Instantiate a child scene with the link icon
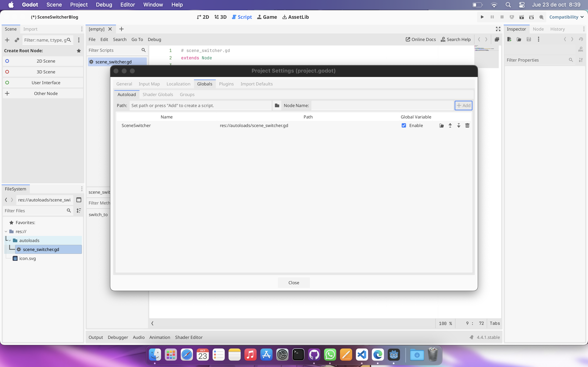The width and height of the screenshot is (588, 367). pyautogui.click(x=17, y=40)
